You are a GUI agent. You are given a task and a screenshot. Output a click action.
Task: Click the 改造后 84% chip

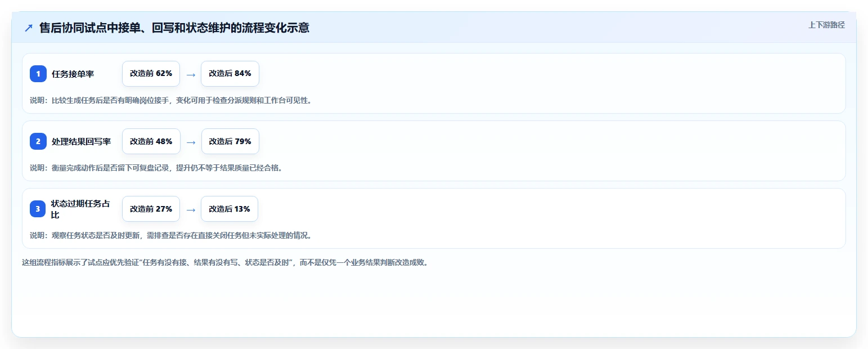[x=230, y=74]
